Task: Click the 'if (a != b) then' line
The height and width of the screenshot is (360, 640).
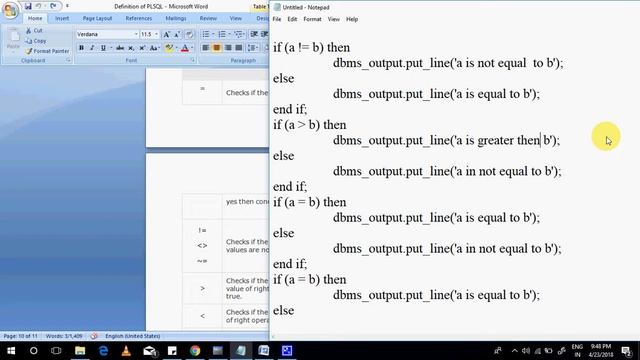Action: 311,47
